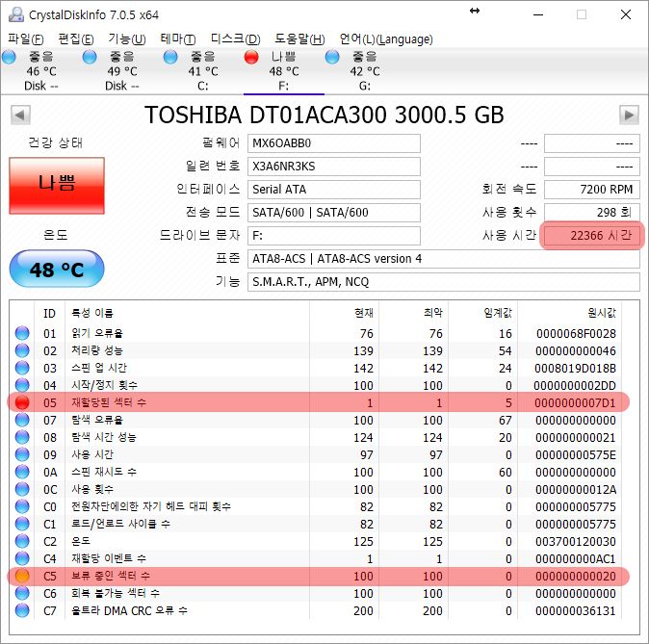
Task: Click status icon of attribute 0A 스핀 재시도 수
Action: click(x=22, y=472)
